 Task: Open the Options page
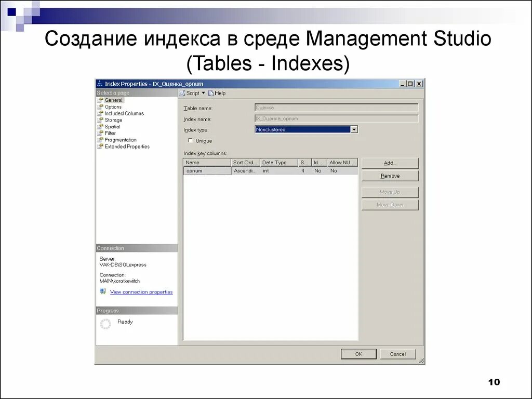tap(113, 107)
